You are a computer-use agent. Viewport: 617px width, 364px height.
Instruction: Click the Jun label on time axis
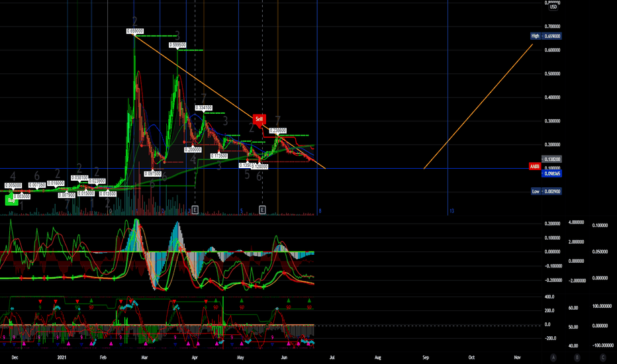[284, 357]
